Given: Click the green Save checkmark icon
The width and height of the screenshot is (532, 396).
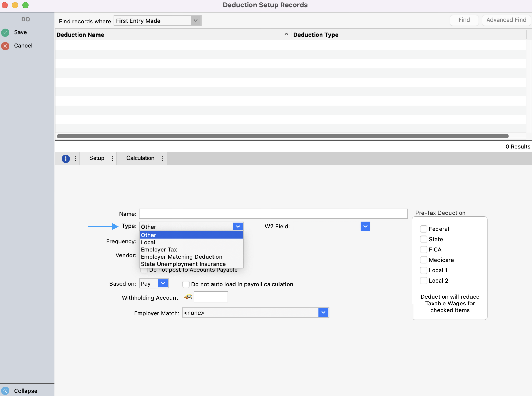Looking at the screenshot, I should [5, 32].
